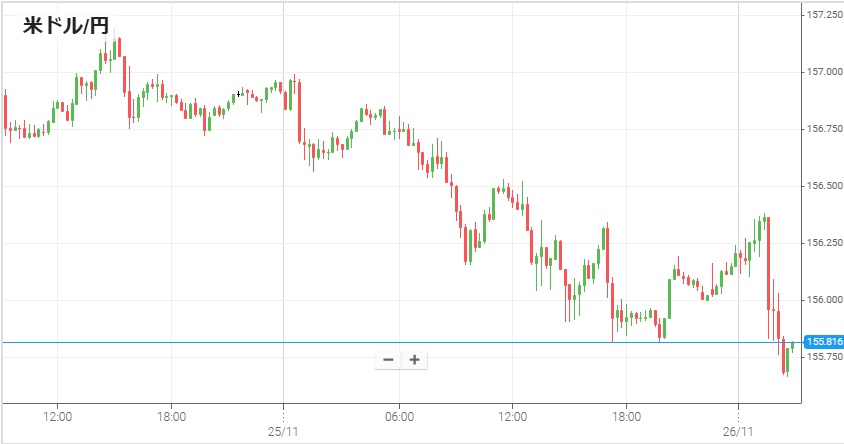
Task: Click the 156.750 price axis label
Action: click(x=823, y=129)
